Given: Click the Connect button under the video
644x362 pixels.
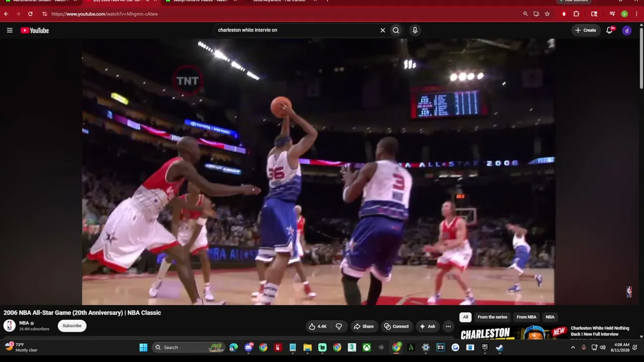Looking at the screenshot, I should tap(396, 326).
